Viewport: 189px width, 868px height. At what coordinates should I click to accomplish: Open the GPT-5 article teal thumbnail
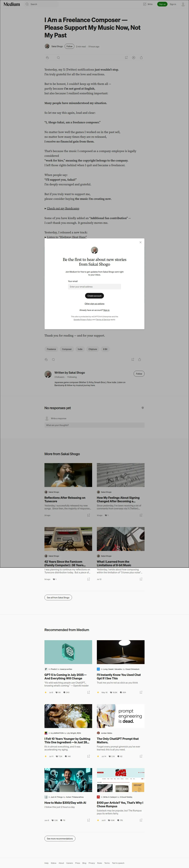point(68,652)
